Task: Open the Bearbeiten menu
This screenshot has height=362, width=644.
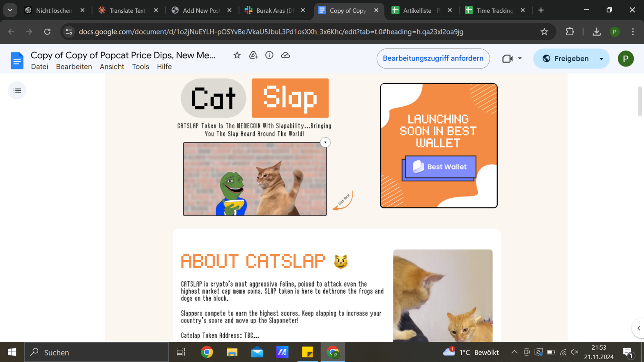Action: pyautogui.click(x=74, y=66)
